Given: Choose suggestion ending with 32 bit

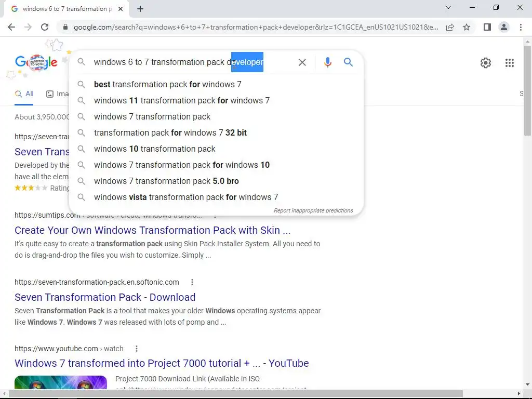Looking at the screenshot, I should click(216, 132).
